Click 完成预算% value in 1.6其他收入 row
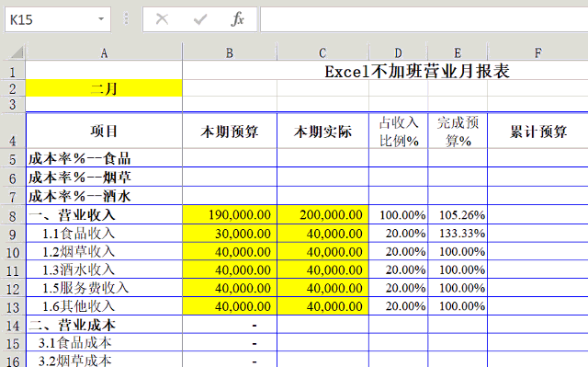The height and width of the screenshot is (367, 588). coord(458,306)
